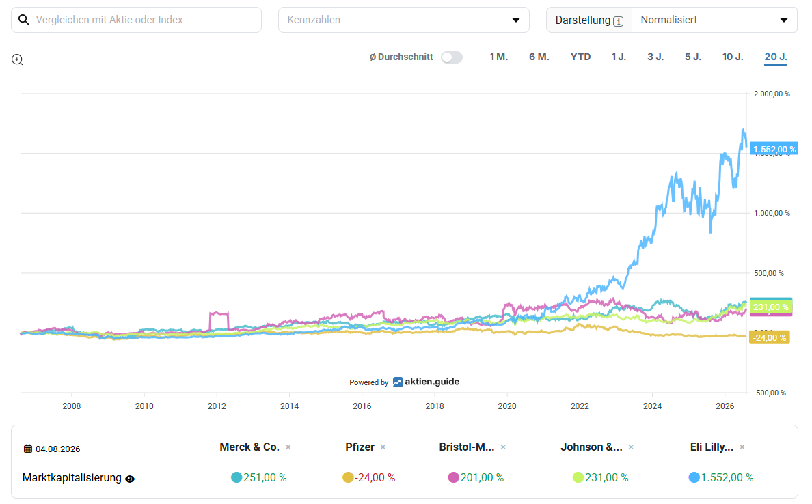Viewport: 812px width, 504px height.
Task: Click the pink Bristol-M color dot
Action: point(454,477)
